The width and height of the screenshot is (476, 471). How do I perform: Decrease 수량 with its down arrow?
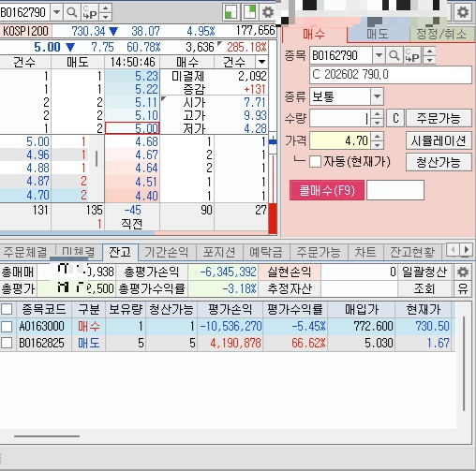pyautogui.click(x=378, y=123)
